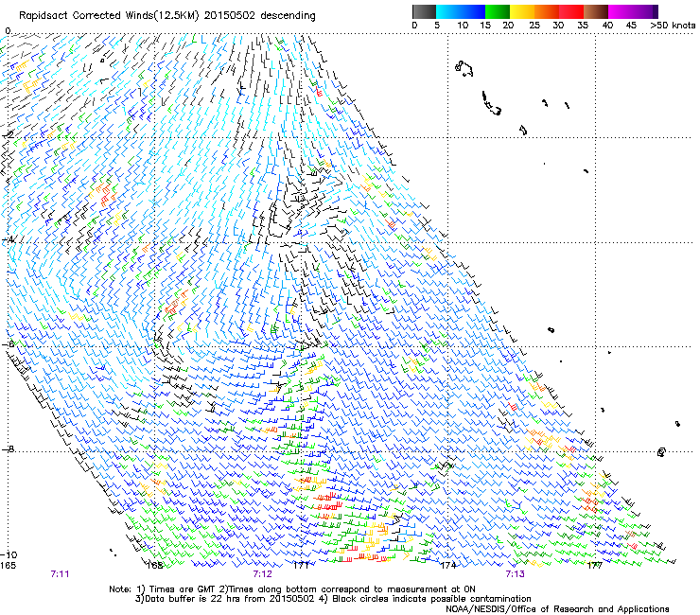Click the yellow 20-25 knots color swatch
This screenshot has width=700, height=615.
coord(522,11)
